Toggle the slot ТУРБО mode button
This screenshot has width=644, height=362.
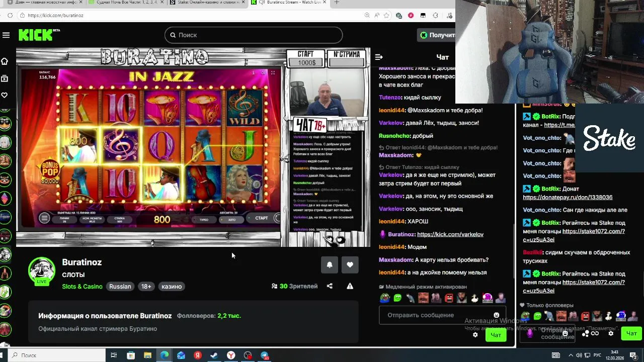coord(204,220)
